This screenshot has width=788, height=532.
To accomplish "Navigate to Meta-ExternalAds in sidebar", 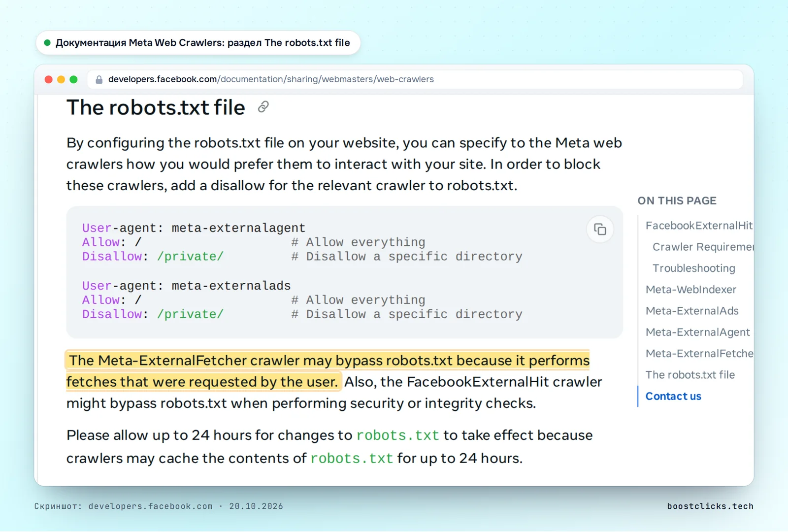I will click(692, 311).
